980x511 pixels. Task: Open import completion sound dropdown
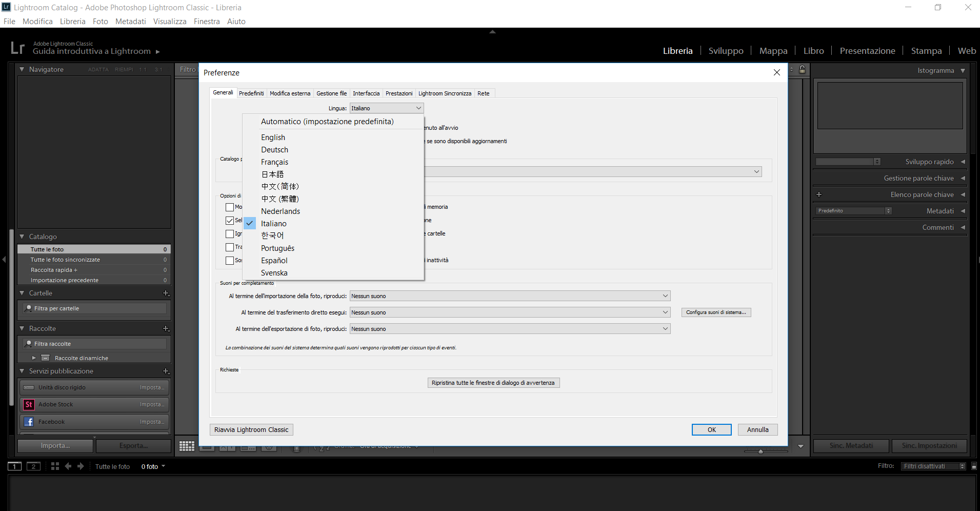pos(510,296)
